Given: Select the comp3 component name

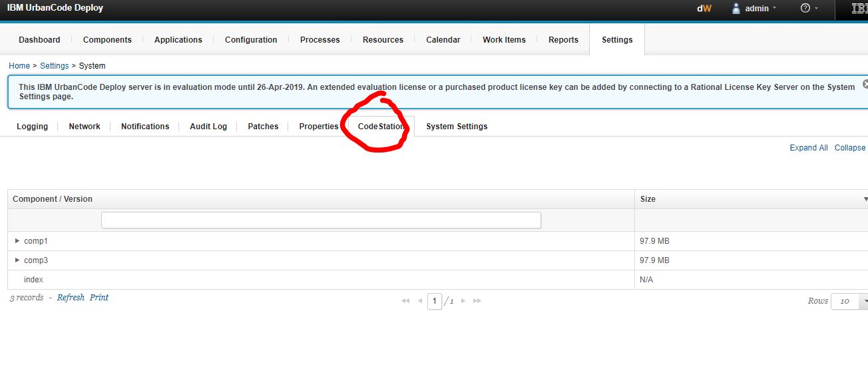Looking at the screenshot, I should (x=36, y=260).
